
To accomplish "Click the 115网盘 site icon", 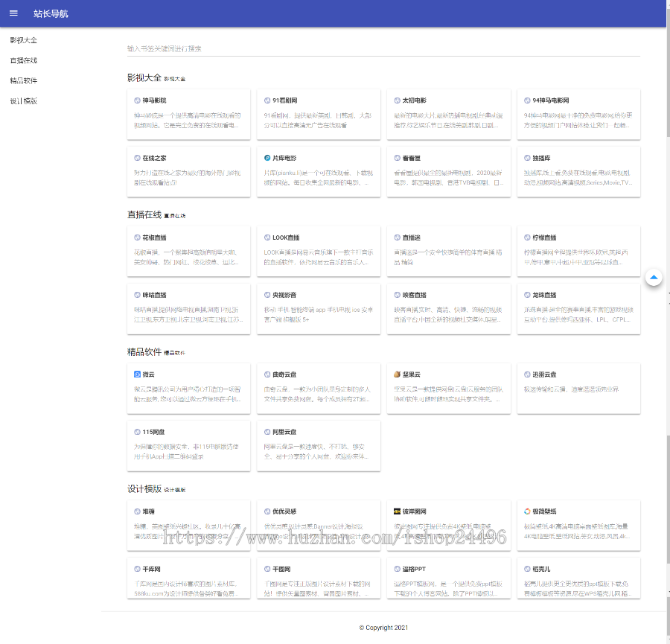I will 137,432.
